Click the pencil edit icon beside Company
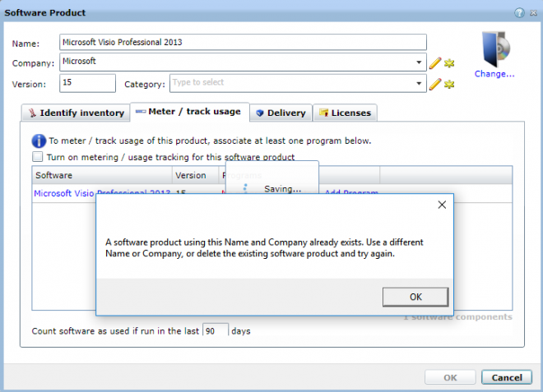 [x=435, y=63]
